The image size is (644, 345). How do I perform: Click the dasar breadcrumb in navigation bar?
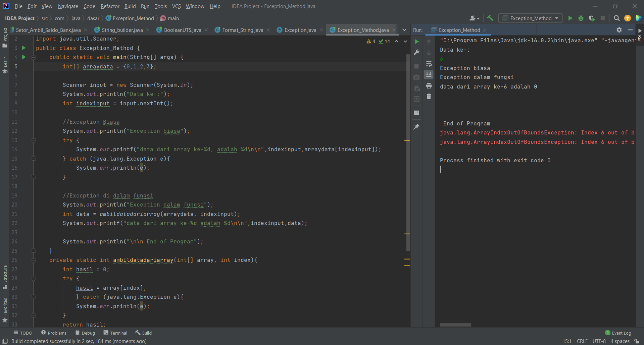93,18
